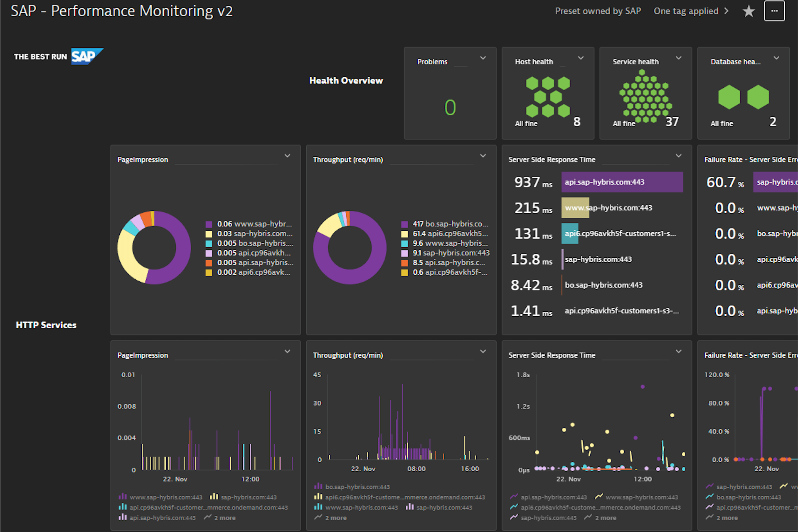Click the favorite star icon
Screen dimensions: 798x532
click(x=749, y=11)
